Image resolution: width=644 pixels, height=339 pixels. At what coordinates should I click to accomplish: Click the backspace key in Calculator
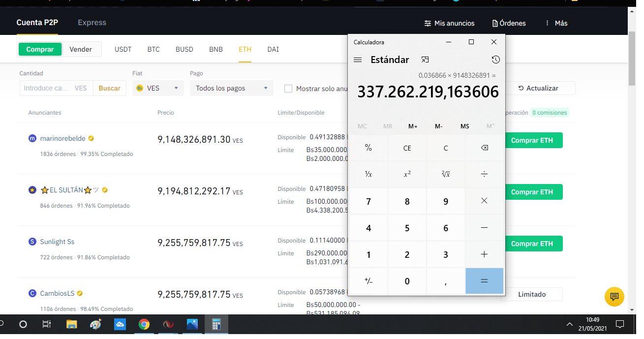pos(484,148)
